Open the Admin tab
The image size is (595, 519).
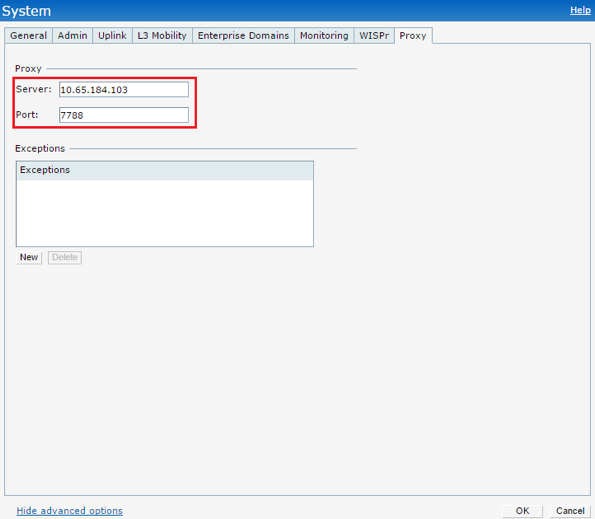pos(72,36)
